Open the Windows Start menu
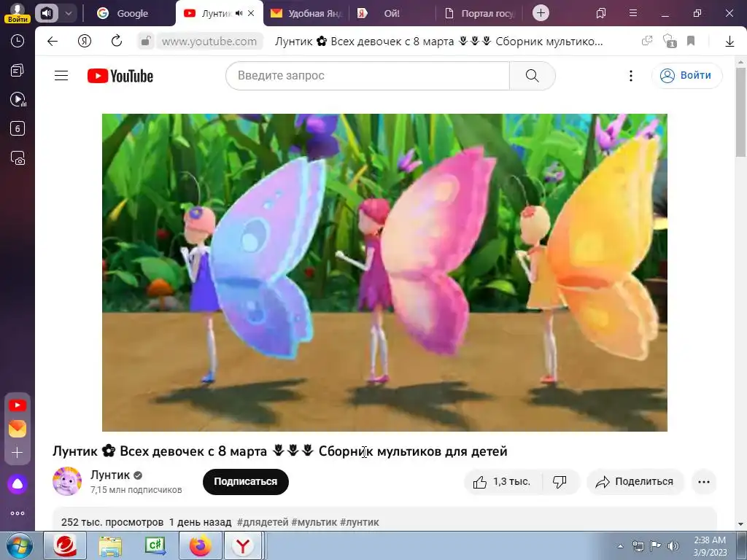The width and height of the screenshot is (747, 560). [19, 546]
